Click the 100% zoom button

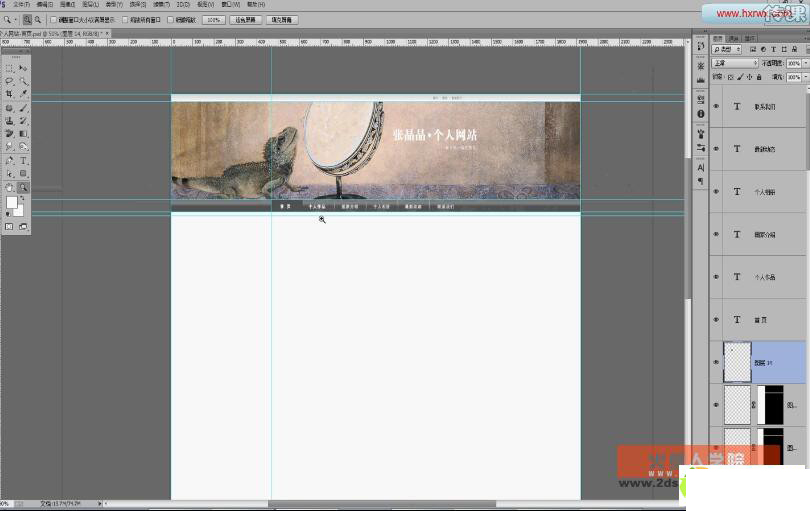(213, 19)
